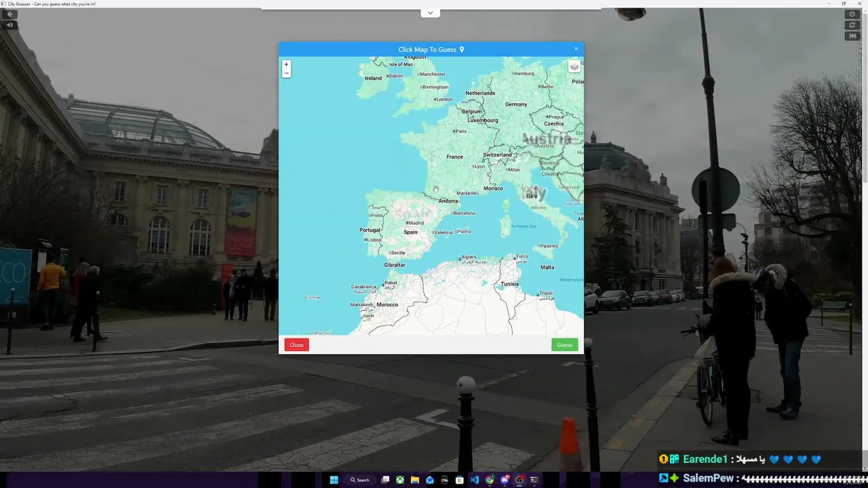Image resolution: width=868 pixels, height=488 pixels.
Task: Open Microsoft Store from the taskbar
Action: tap(460, 480)
